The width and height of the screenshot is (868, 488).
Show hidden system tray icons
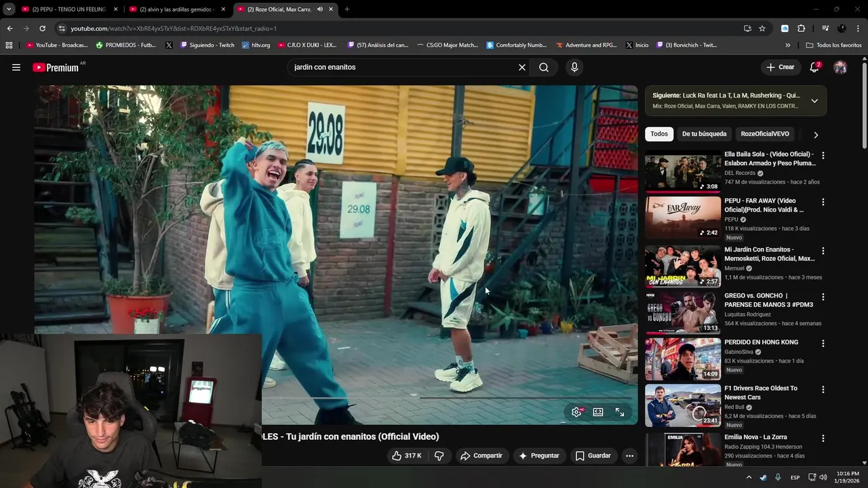(x=749, y=477)
